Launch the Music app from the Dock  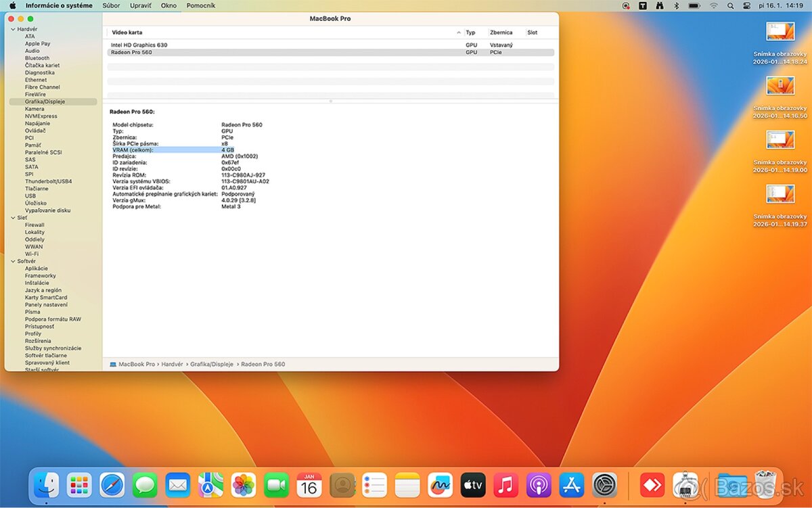pos(505,485)
